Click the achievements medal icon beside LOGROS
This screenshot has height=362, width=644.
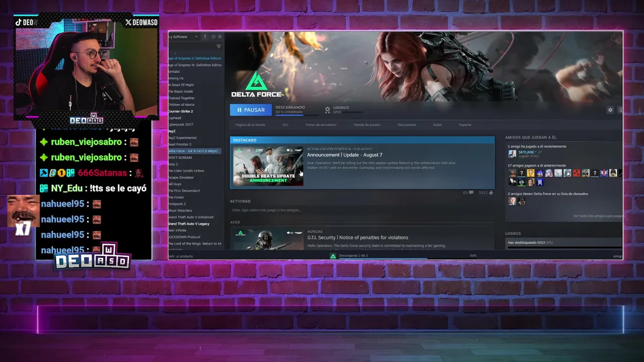[328, 109]
